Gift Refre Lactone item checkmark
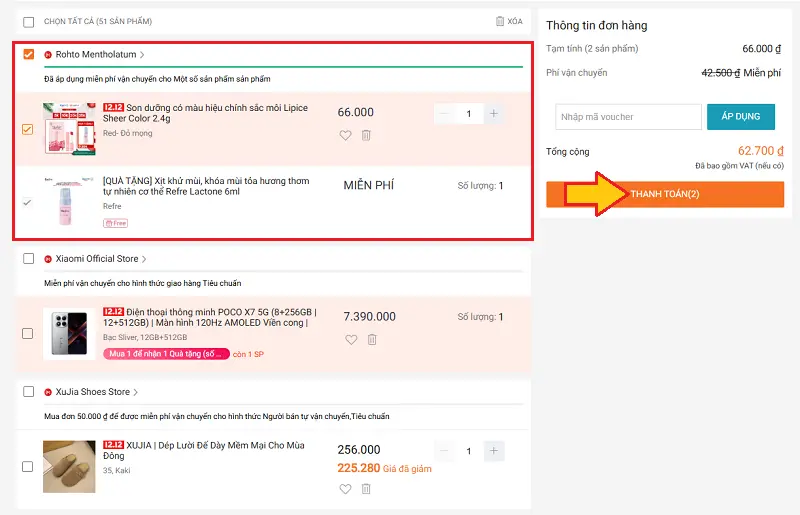This screenshot has width=800, height=515. pos(28,202)
